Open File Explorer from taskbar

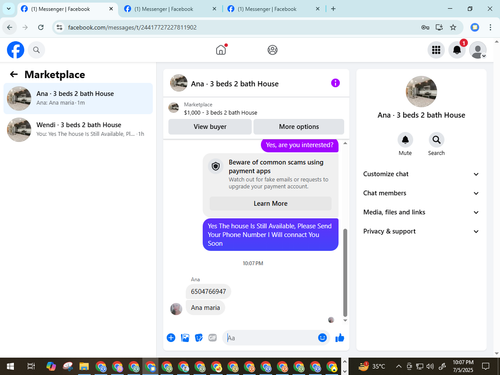(84, 367)
